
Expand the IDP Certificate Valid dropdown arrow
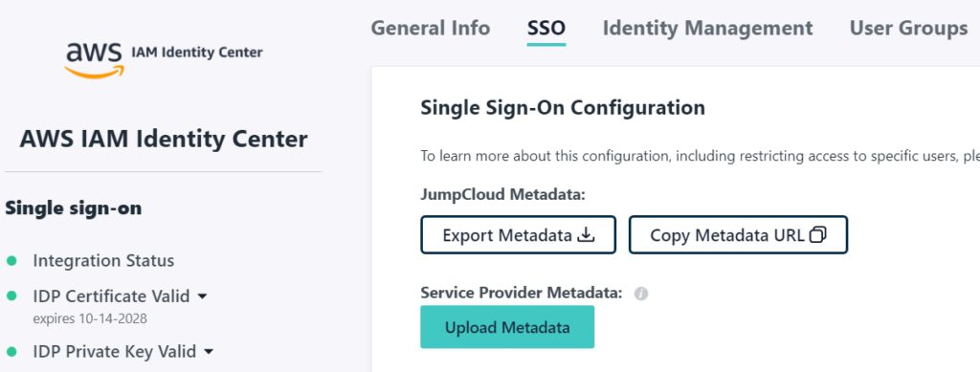202,296
